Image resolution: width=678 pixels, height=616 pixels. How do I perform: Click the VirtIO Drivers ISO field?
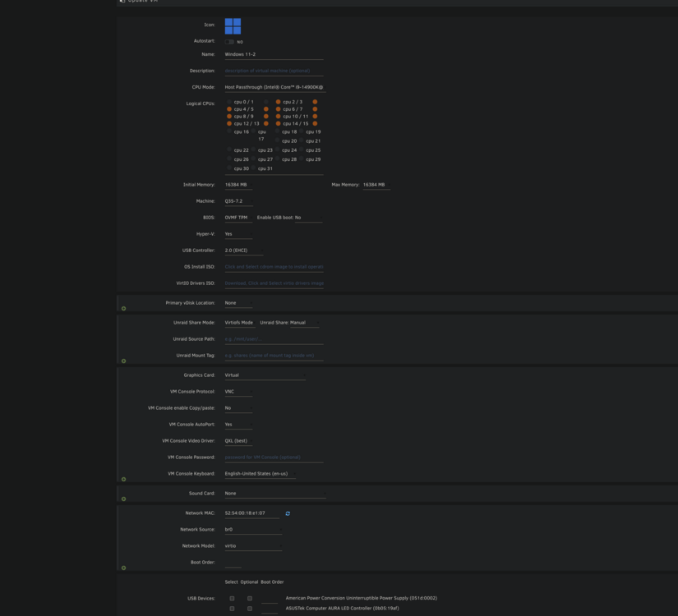point(274,284)
